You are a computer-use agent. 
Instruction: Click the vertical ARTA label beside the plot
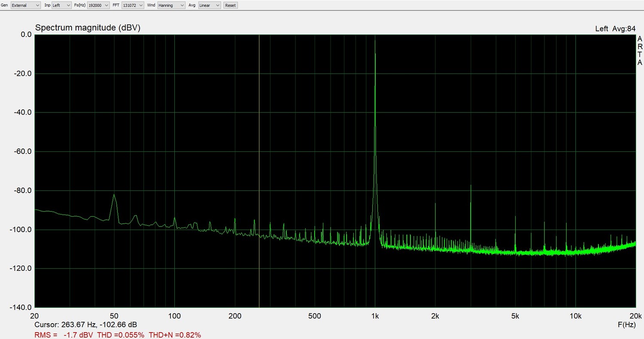[640, 51]
